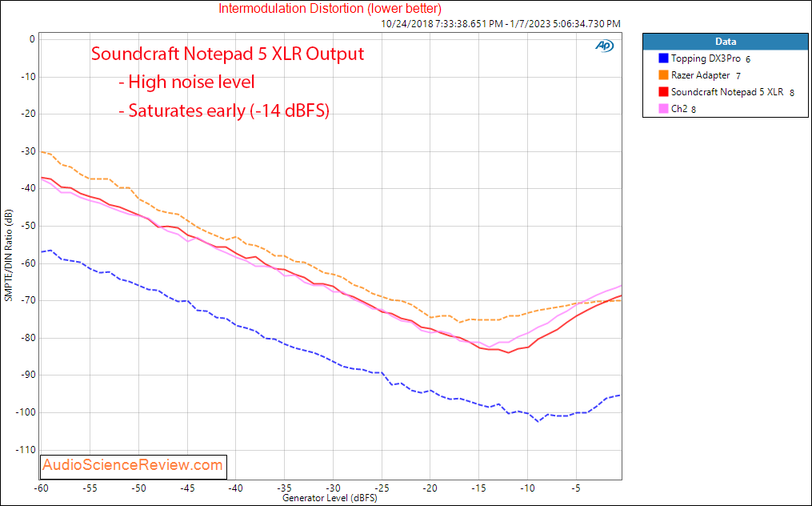812x506 pixels.
Task: Select the pink Ch2 legend swatch
Action: (663, 108)
